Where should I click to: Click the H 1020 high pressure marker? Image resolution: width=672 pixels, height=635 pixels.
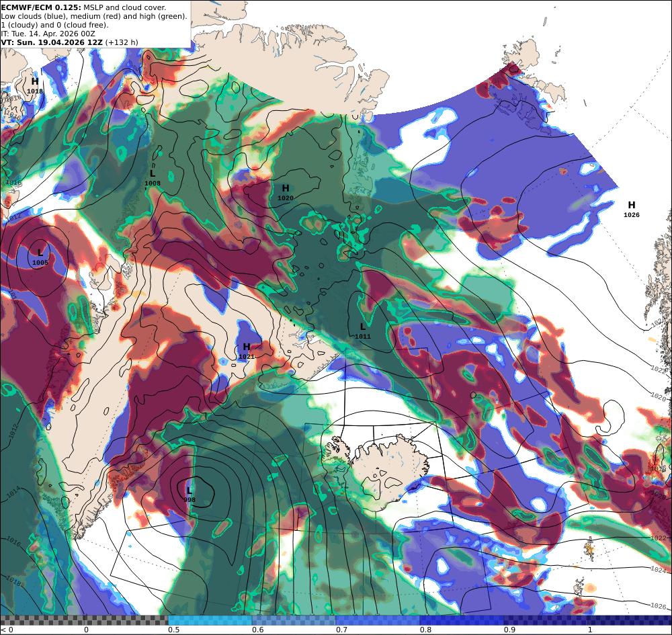286,192
